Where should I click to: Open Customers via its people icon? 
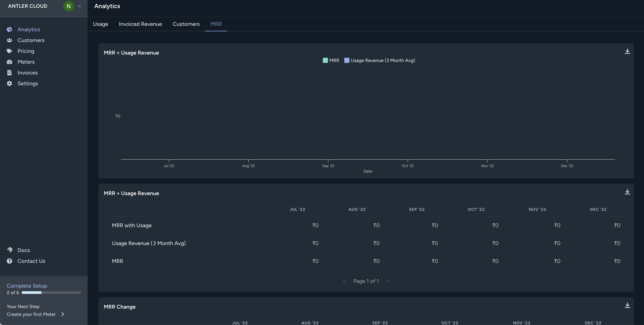(9, 40)
